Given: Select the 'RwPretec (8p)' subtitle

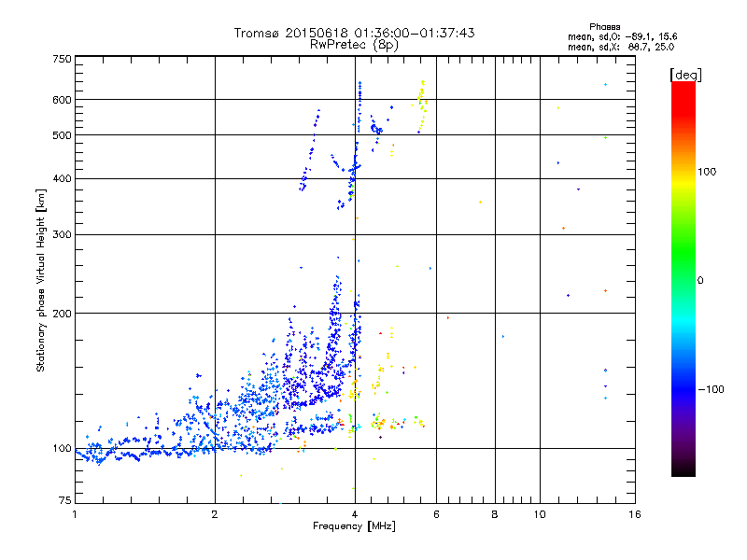Looking at the screenshot, I should coord(354,45).
